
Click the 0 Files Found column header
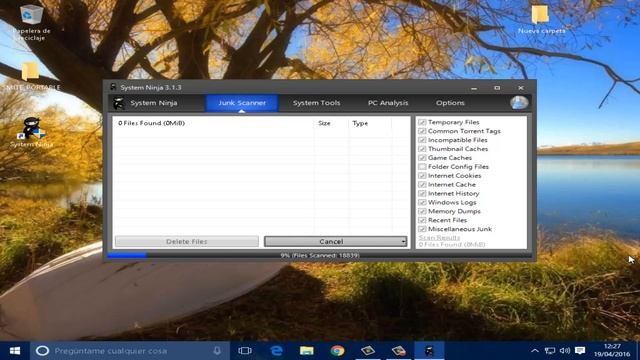(x=214, y=123)
